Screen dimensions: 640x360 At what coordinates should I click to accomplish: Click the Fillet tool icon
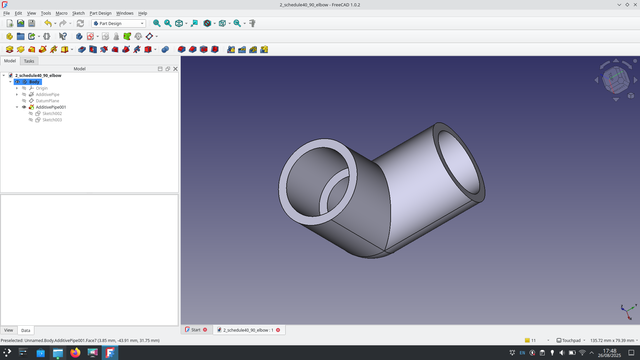pyautogui.click(x=182, y=49)
